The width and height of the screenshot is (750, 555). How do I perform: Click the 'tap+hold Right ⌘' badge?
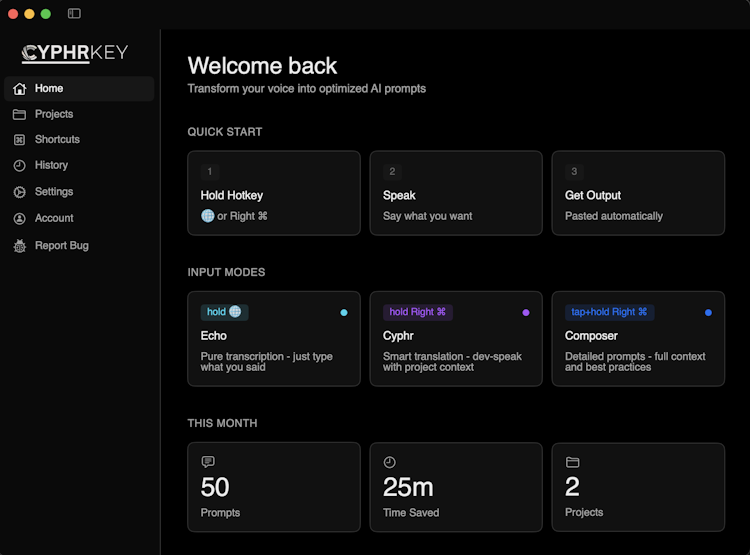[609, 312]
